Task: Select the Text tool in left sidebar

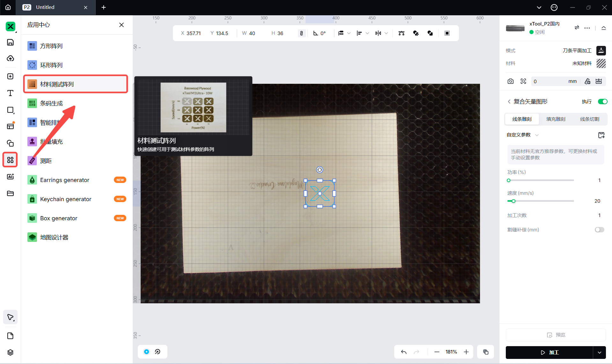Action: (x=10, y=93)
